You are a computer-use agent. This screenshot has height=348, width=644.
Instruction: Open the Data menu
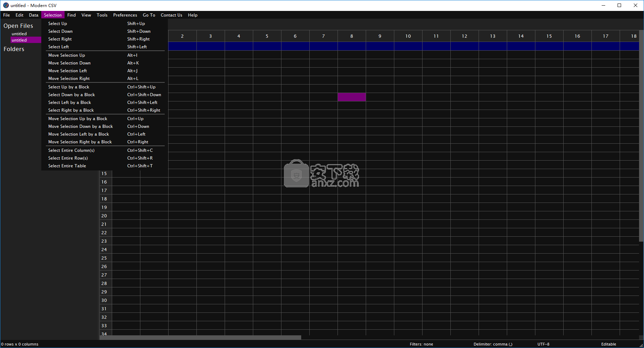(34, 15)
